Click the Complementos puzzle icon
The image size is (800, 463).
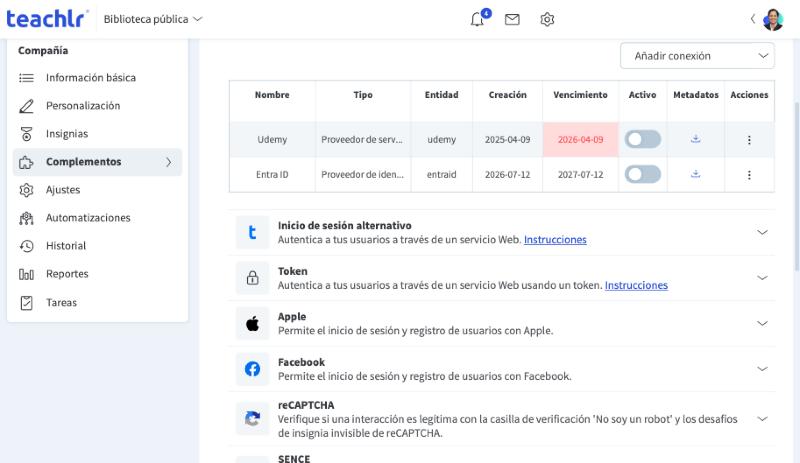[26, 162]
